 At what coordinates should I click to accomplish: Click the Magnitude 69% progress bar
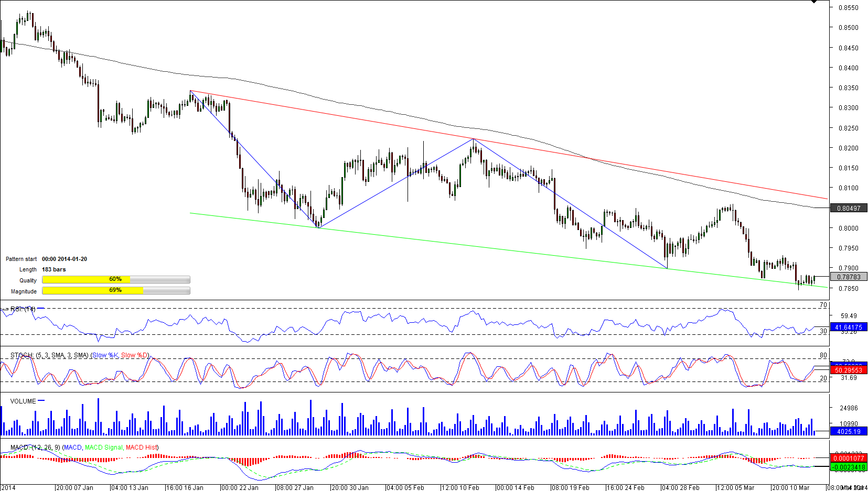[116, 291]
